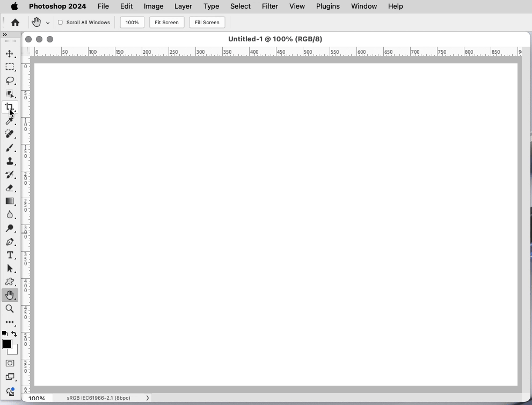Viewport: 532px width, 405px height.
Task: Select the Path Selection tool
Action: (x=10, y=269)
